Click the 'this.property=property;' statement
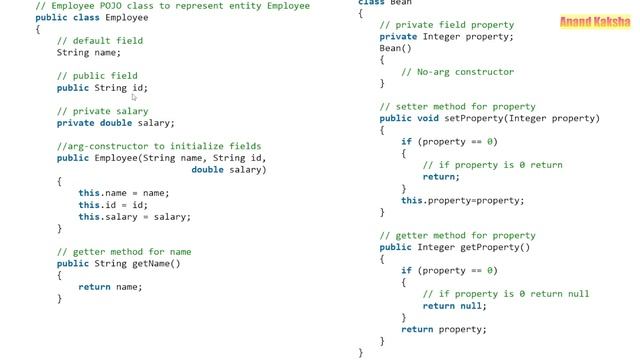This screenshot has height=360, width=640. pyautogui.click(x=462, y=200)
